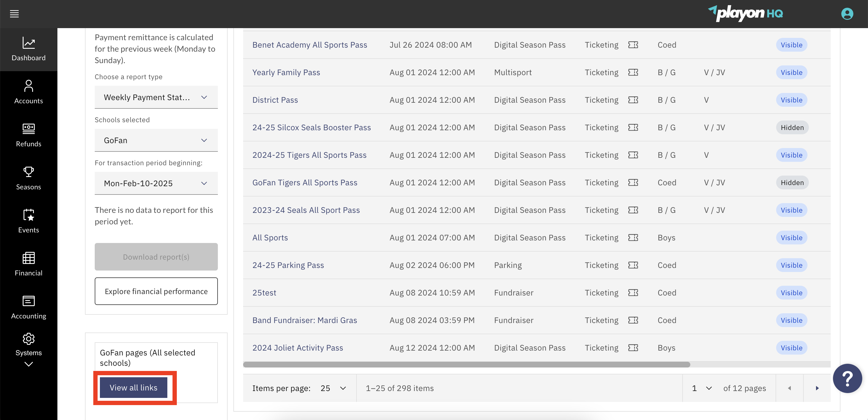Expand the Weekly Payment Statement report type dropdown
Image resolution: width=868 pixels, height=420 pixels.
[156, 97]
